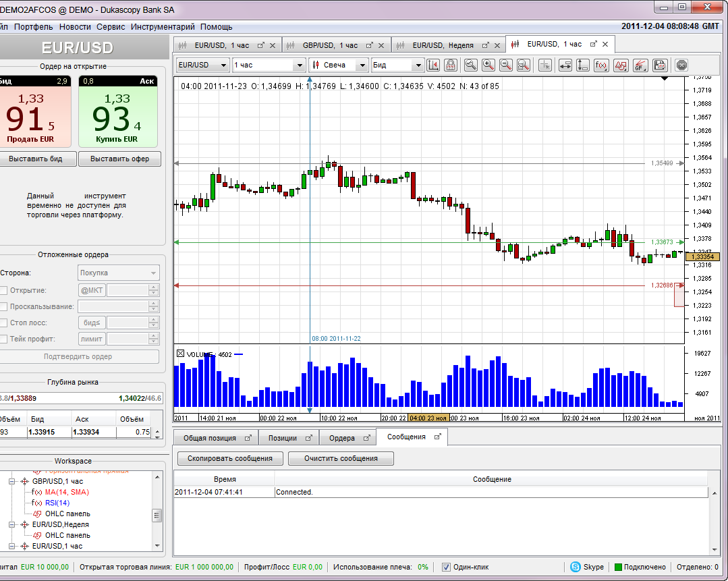This screenshot has width=728, height=581.
Task: Open the drawing shapes tool menu
Action: (x=621, y=65)
